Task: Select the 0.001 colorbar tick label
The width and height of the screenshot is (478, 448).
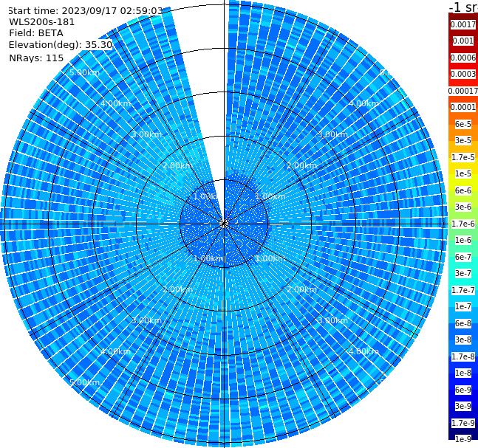Action: (x=463, y=41)
